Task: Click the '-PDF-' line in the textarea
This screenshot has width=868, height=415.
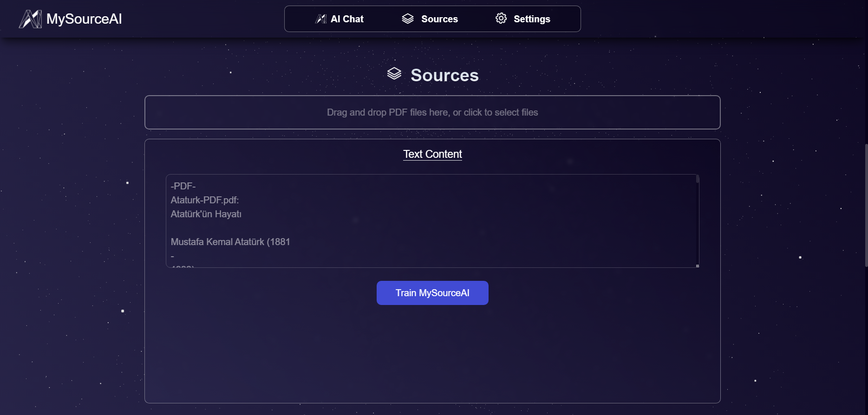Action: click(183, 186)
